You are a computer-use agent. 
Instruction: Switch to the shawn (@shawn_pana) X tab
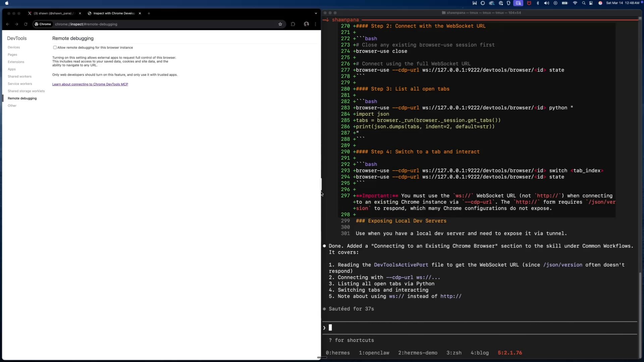coord(53,13)
